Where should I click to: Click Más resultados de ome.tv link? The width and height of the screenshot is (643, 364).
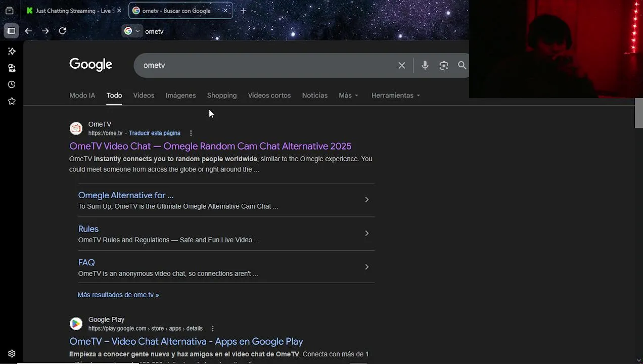[118, 295]
